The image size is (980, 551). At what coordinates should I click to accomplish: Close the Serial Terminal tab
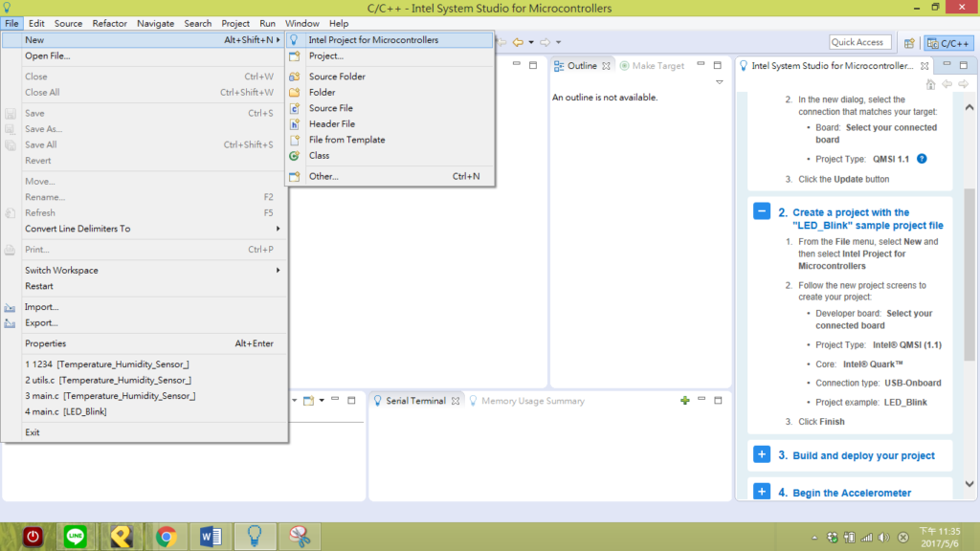(x=456, y=401)
